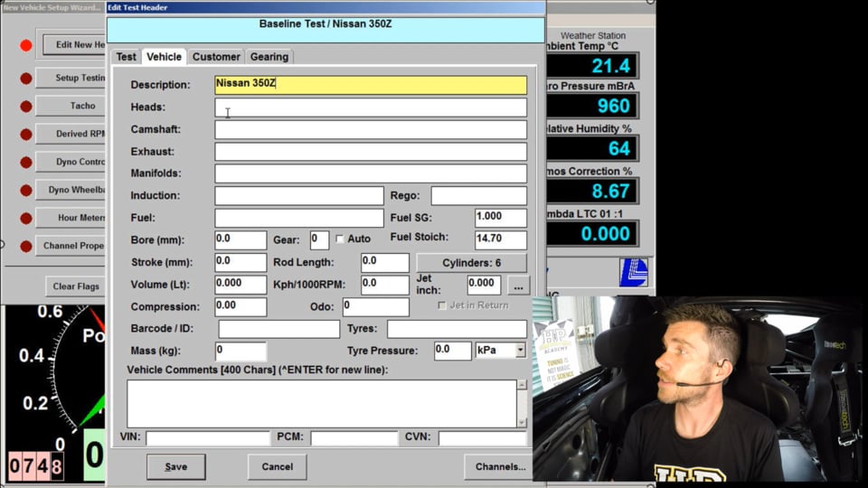This screenshot has height=488, width=868.
Task: Click the Description field with Nissan 350Z
Action: pos(371,85)
